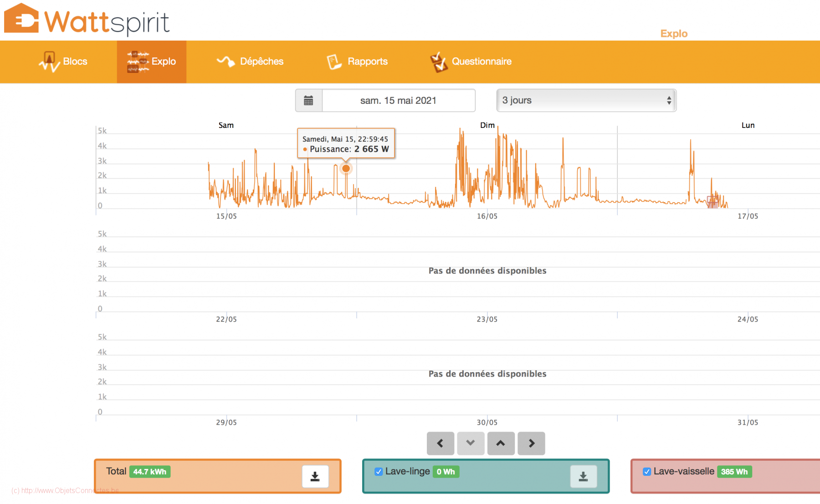
Task: Click the Blocs pulse icon
Action: 49,61
